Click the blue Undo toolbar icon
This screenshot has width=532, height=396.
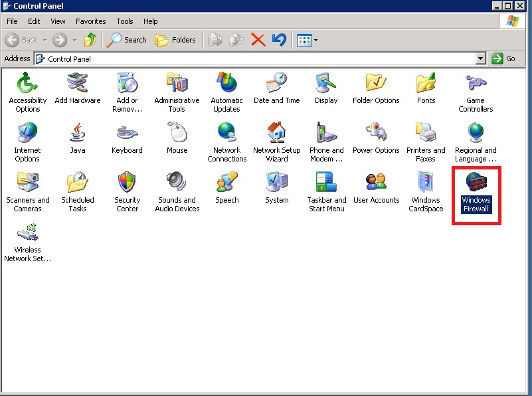(279, 40)
